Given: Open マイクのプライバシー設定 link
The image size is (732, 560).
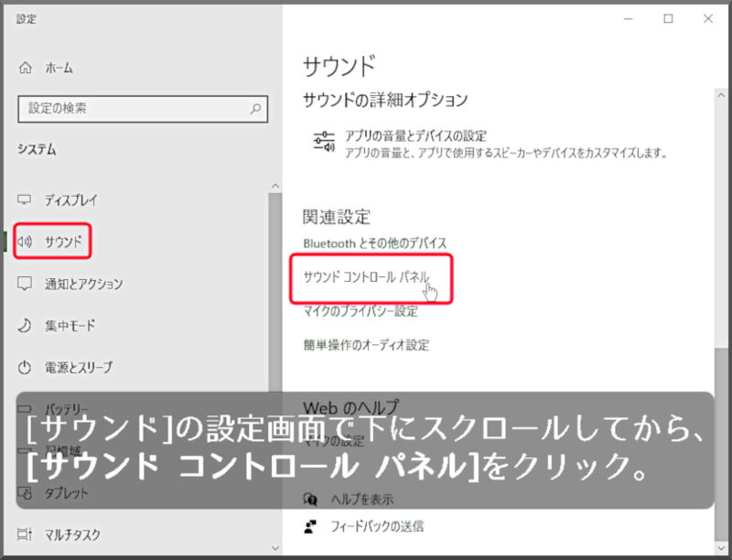Looking at the screenshot, I should point(361,311).
